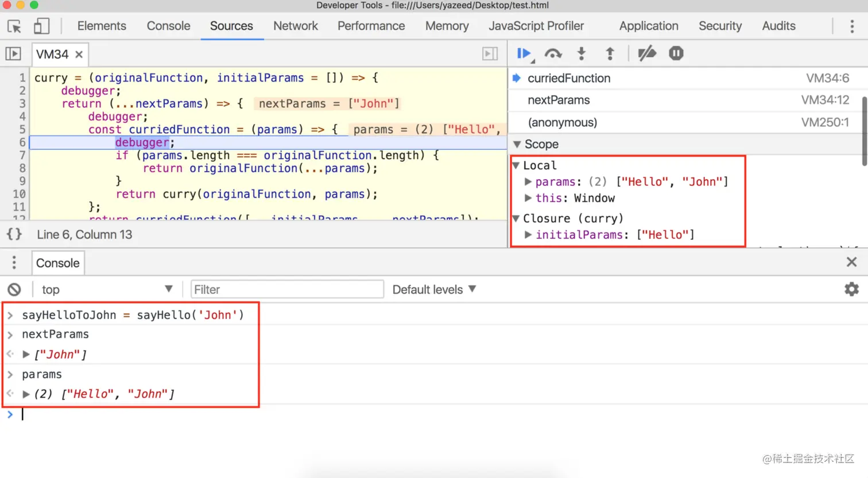Open the Default levels dropdown
The width and height of the screenshot is (868, 478).
point(434,289)
